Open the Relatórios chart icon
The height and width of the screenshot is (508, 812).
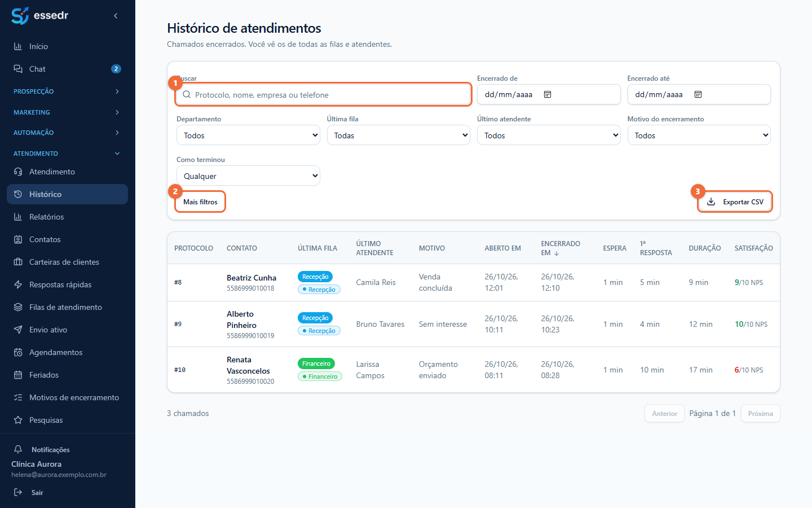[18, 217]
